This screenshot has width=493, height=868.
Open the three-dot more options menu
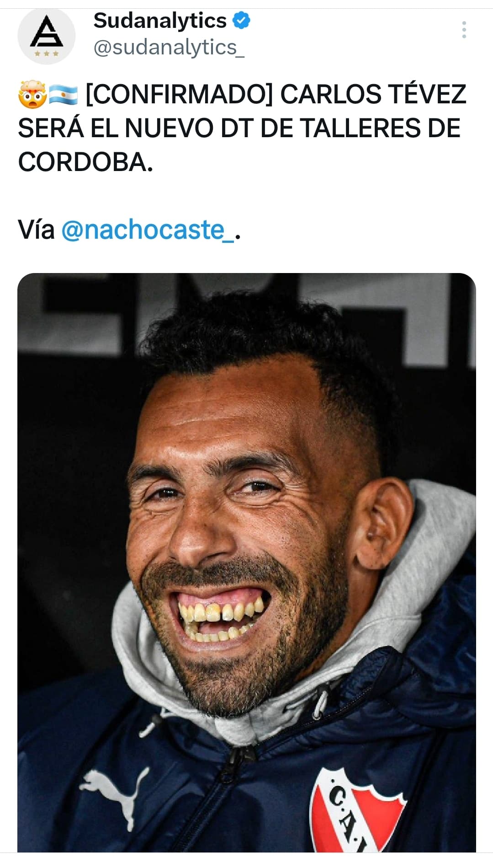464,30
